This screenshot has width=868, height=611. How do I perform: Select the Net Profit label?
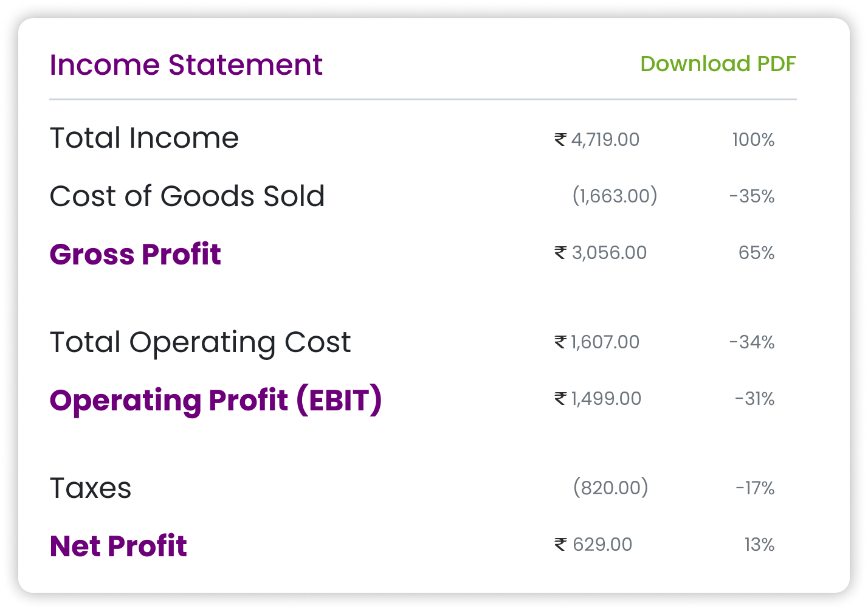[x=119, y=546]
